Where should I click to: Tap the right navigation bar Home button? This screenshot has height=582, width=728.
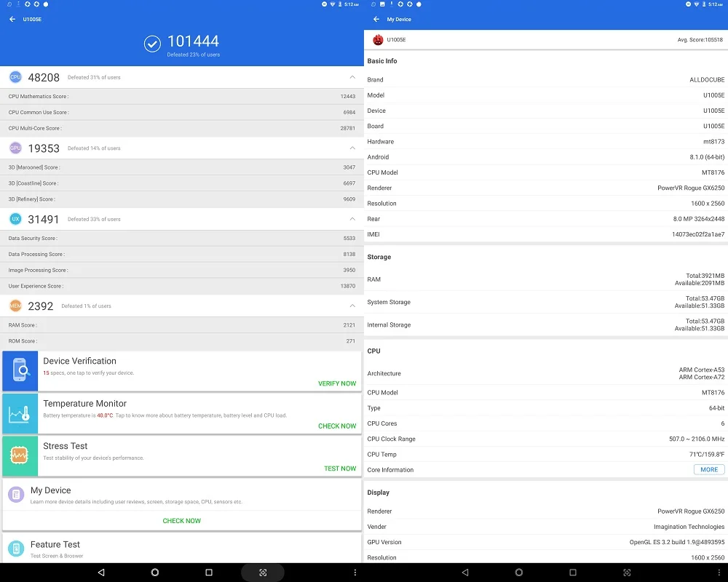(519, 573)
